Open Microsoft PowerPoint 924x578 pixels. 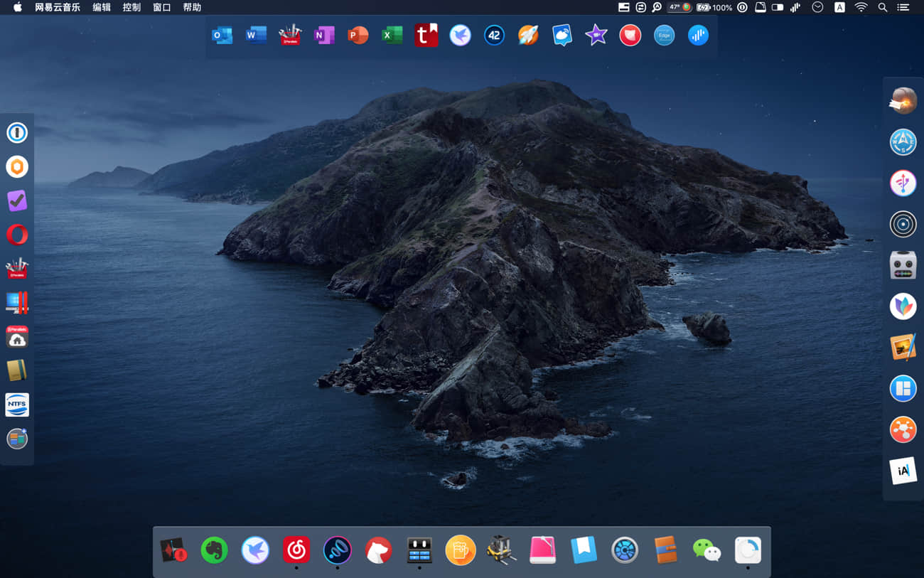coord(358,35)
